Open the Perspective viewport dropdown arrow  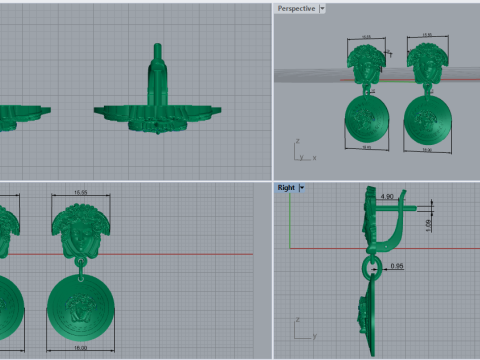pos(322,9)
